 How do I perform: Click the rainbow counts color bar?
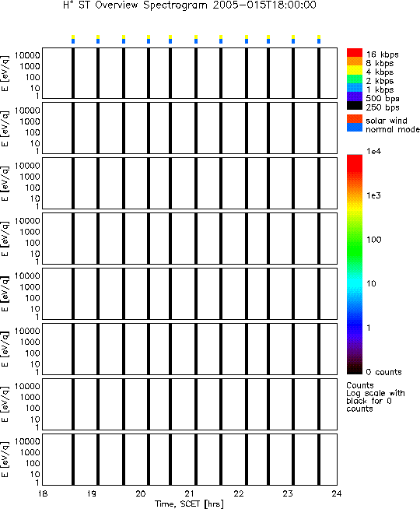click(x=355, y=265)
